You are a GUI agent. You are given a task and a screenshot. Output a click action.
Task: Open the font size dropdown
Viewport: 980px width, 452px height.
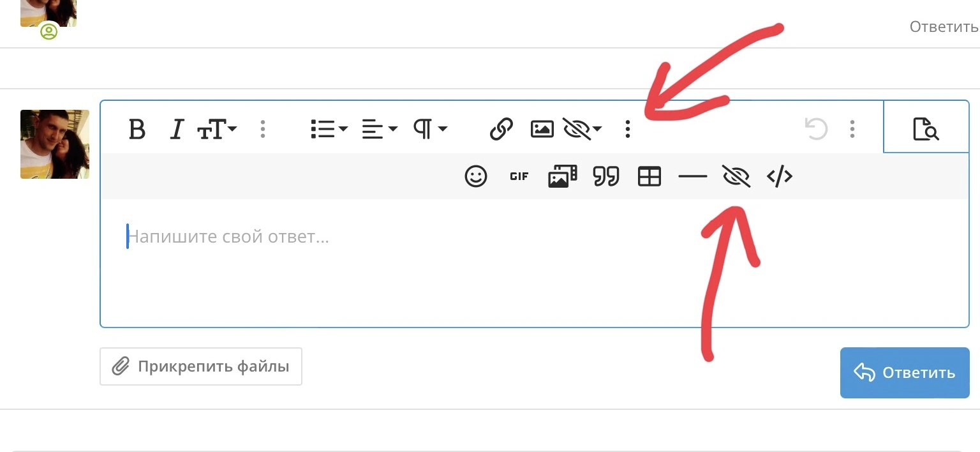217,130
